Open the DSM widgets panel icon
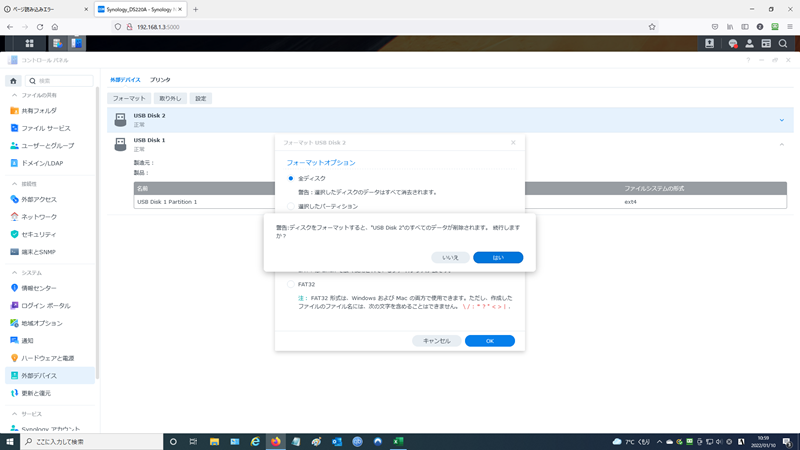The width and height of the screenshot is (800, 450). tap(766, 43)
